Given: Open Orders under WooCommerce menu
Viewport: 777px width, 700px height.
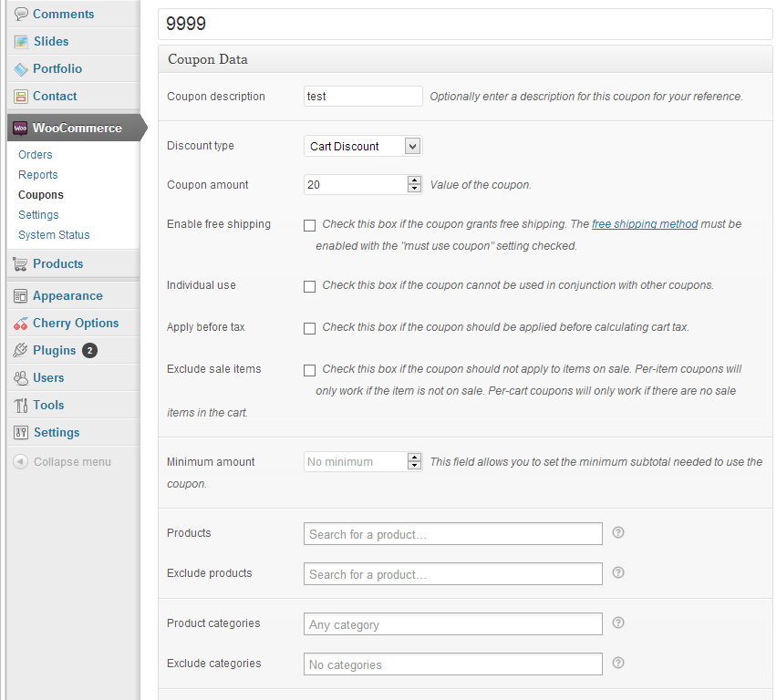Looking at the screenshot, I should pyautogui.click(x=36, y=155).
